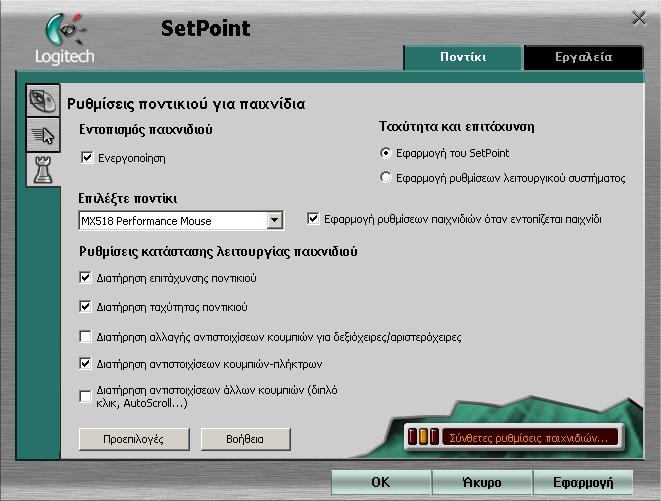Click the Εντοπισμός παιχνιδιού label
The image size is (661, 501).
[145, 129]
